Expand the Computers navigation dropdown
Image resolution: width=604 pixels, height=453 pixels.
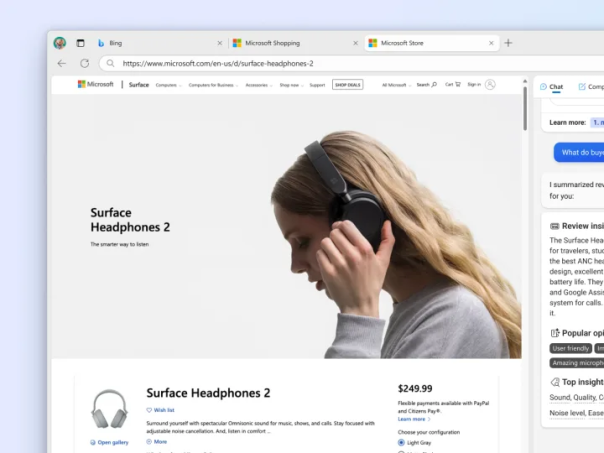168,85
